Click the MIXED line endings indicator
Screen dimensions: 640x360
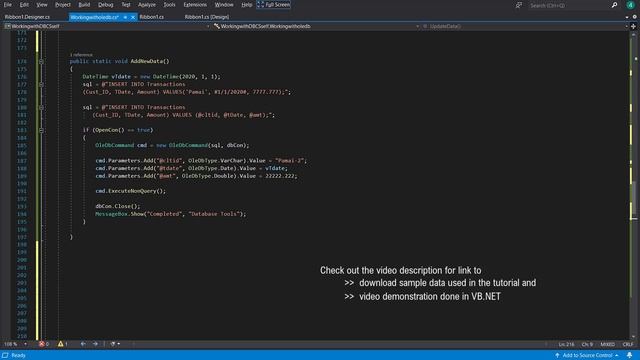tap(607, 344)
